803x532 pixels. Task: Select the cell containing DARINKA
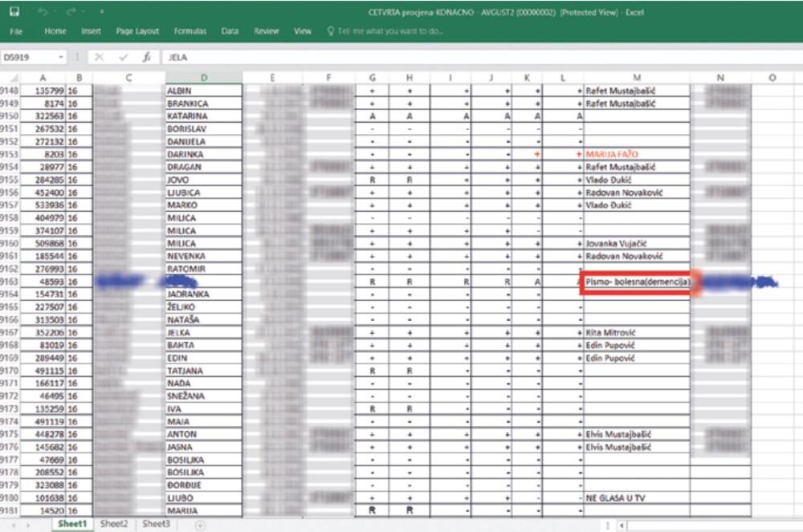tap(204, 154)
